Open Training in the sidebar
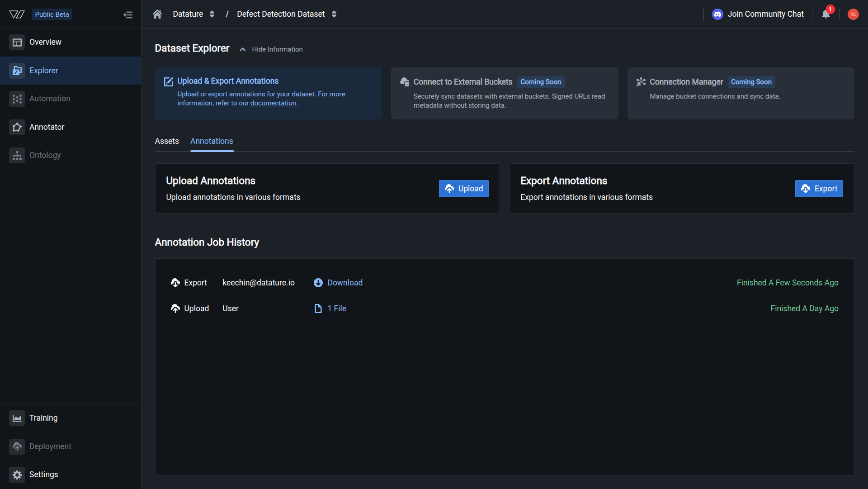 pyautogui.click(x=71, y=418)
